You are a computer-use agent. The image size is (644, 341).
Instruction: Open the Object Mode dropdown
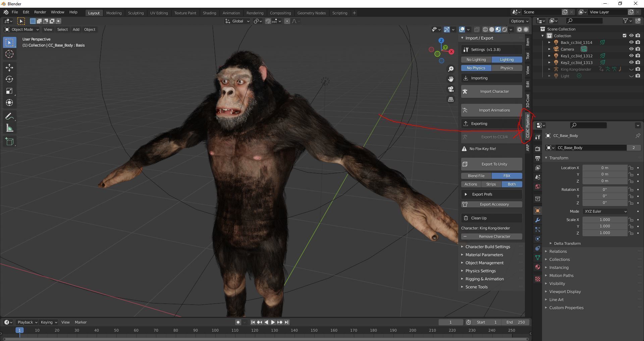pos(22,29)
